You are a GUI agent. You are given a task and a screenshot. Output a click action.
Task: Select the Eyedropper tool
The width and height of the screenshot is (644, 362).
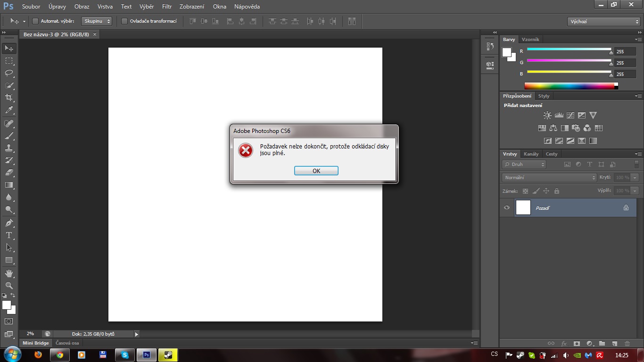point(9,110)
